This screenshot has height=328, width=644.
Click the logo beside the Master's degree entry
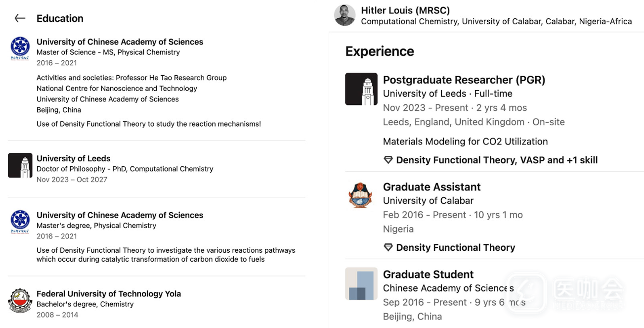point(20,222)
